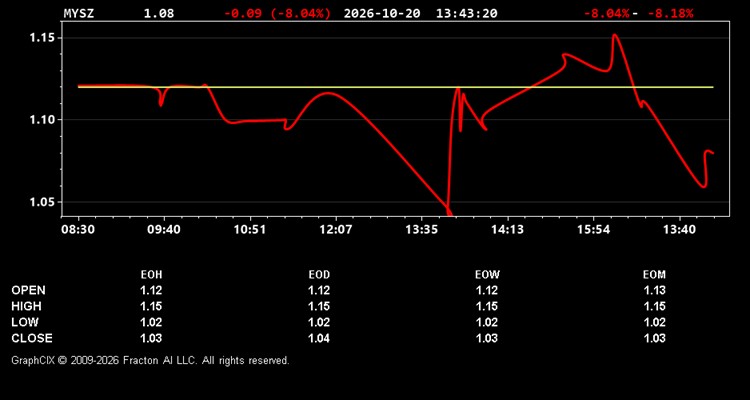Click the EOM column header
Screen dimensions: 750x400
coord(654,275)
